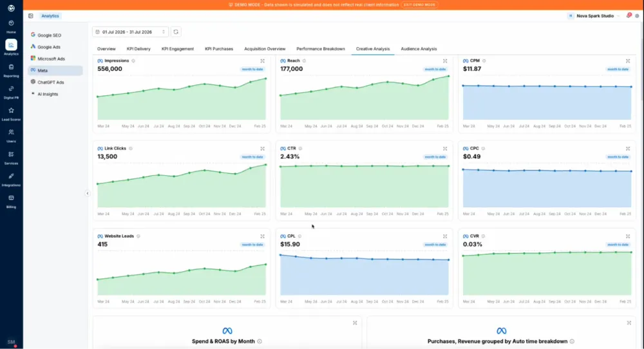644x349 pixels.
Task: Expand the CPL chart card
Action: (445, 236)
